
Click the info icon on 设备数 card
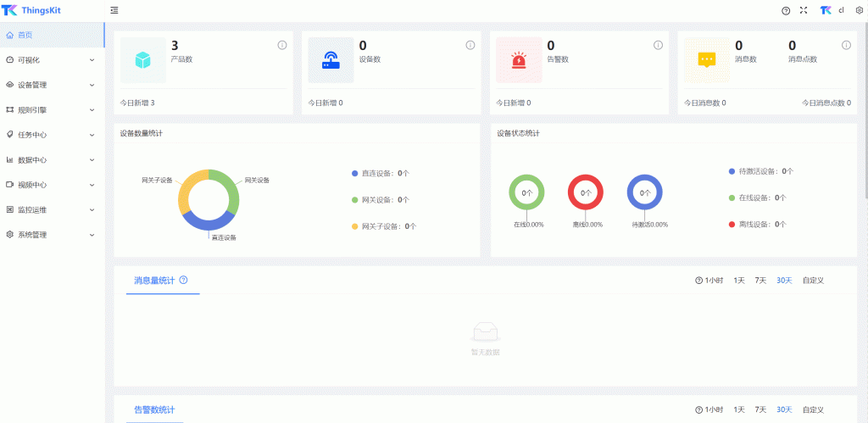click(x=470, y=46)
